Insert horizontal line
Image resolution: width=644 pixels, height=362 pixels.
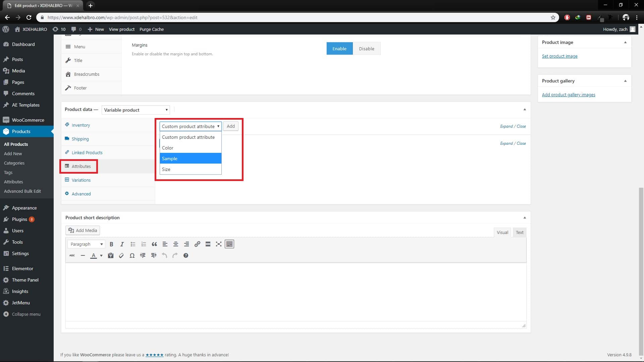[x=83, y=255]
